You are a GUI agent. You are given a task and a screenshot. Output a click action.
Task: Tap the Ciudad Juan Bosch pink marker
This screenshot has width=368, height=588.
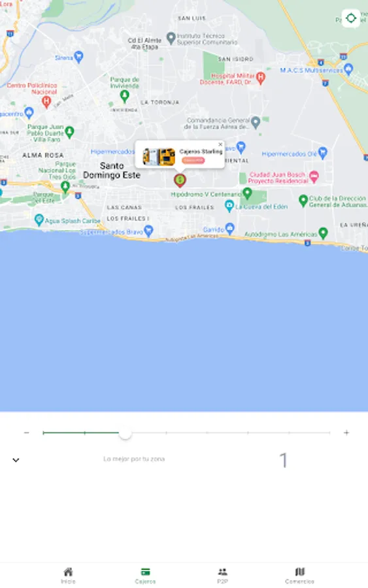[314, 176]
